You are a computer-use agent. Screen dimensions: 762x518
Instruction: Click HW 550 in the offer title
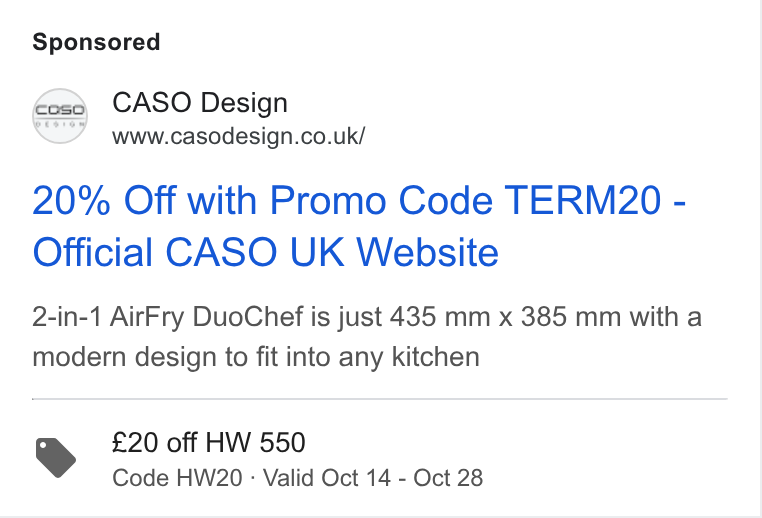click(255, 442)
